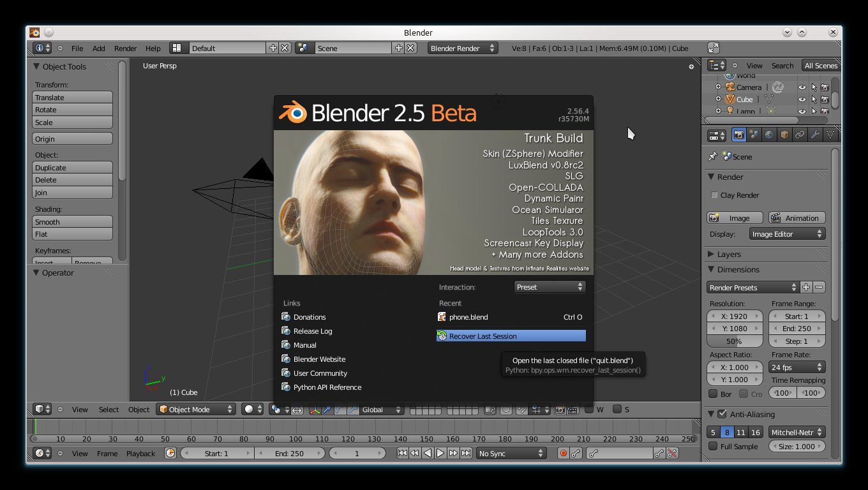Jump to the first frame in the timeline
The height and width of the screenshot is (490, 868).
click(x=401, y=454)
